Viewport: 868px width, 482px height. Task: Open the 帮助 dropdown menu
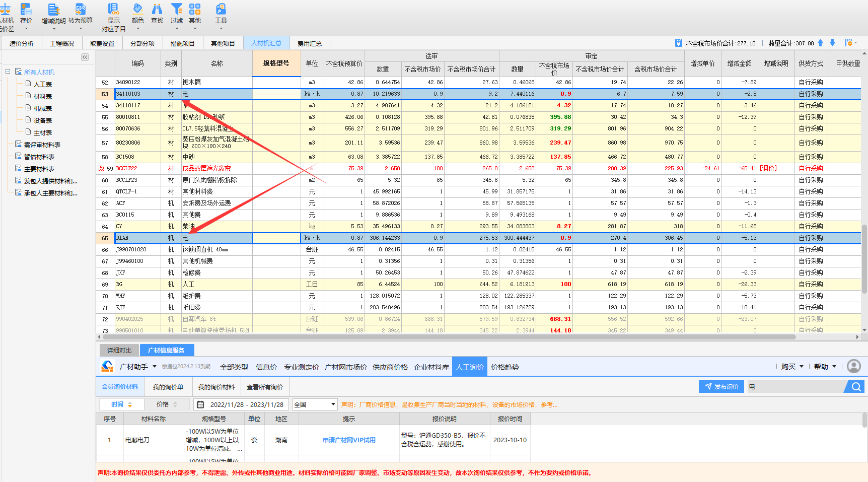(825, 367)
